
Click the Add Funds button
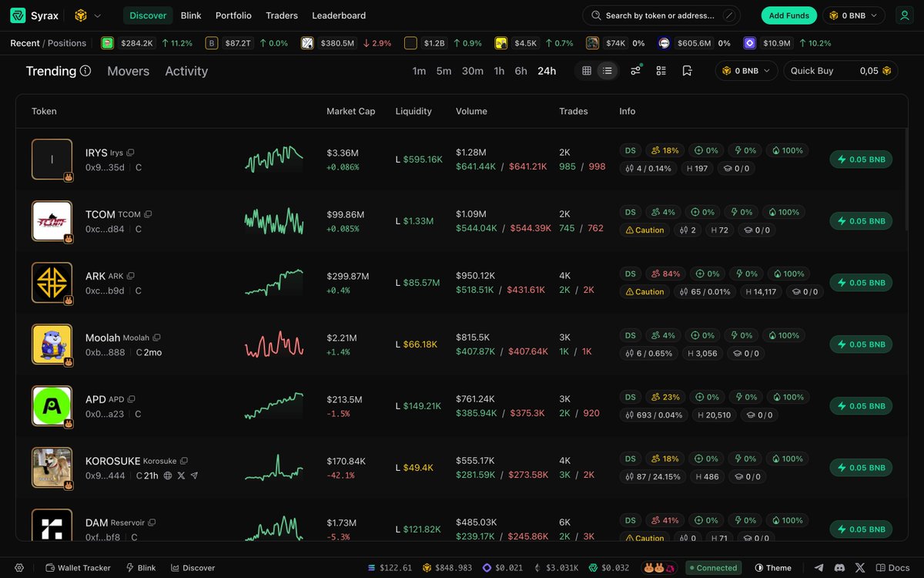point(788,15)
